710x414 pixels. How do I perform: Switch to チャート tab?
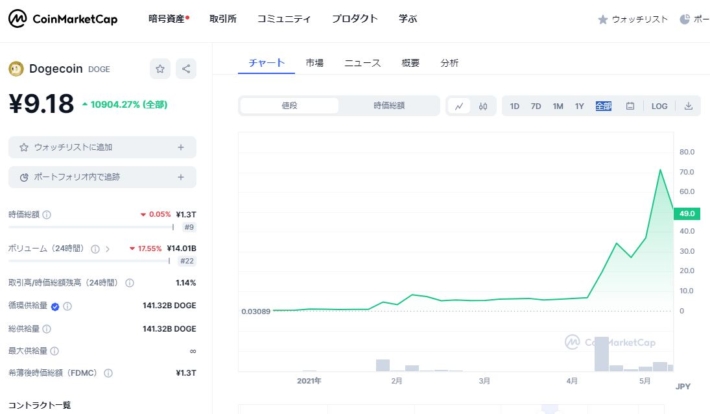coord(267,63)
